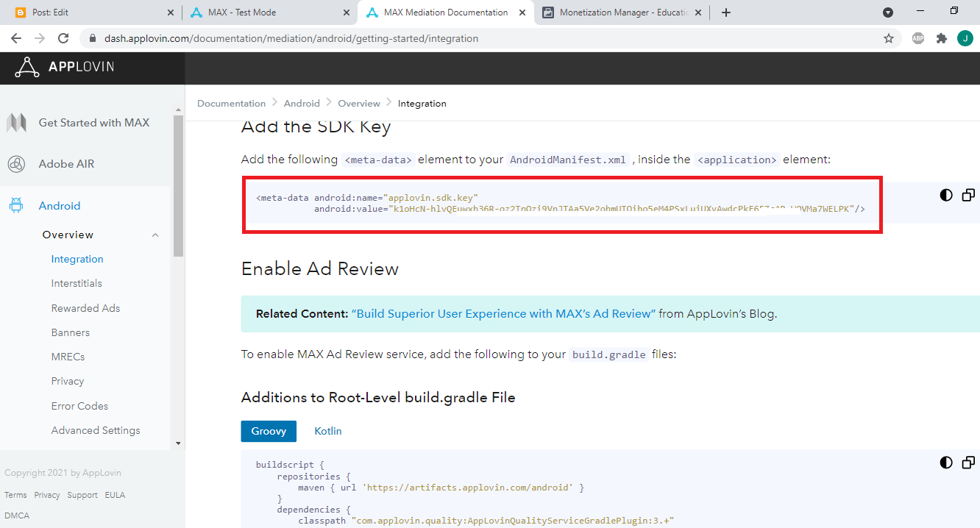This screenshot has height=528, width=980.
Task: Click the Support footer link
Action: (82, 495)
